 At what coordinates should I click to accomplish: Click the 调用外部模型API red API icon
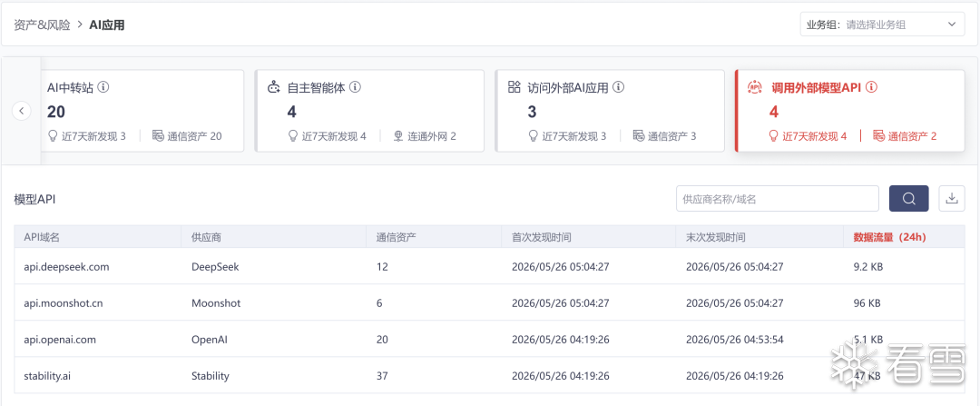coord(754,87)
